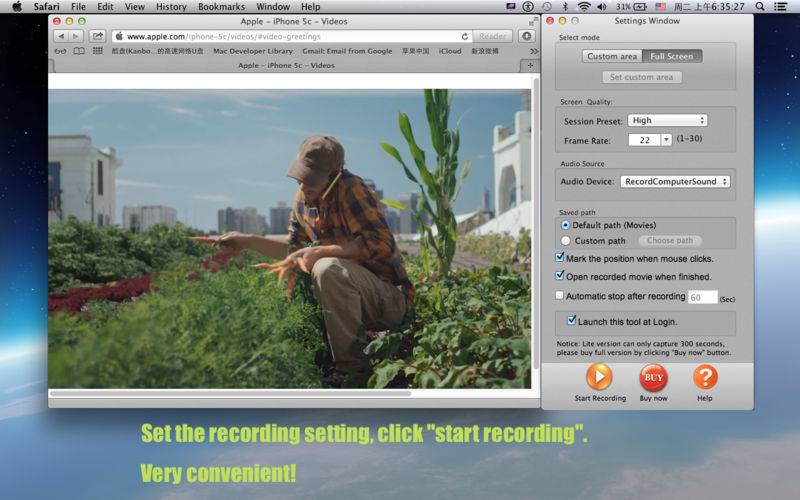Screen dimensions: 800x500
Task: Open Safari Downloads arrow icon
Action: pos(527,36)
